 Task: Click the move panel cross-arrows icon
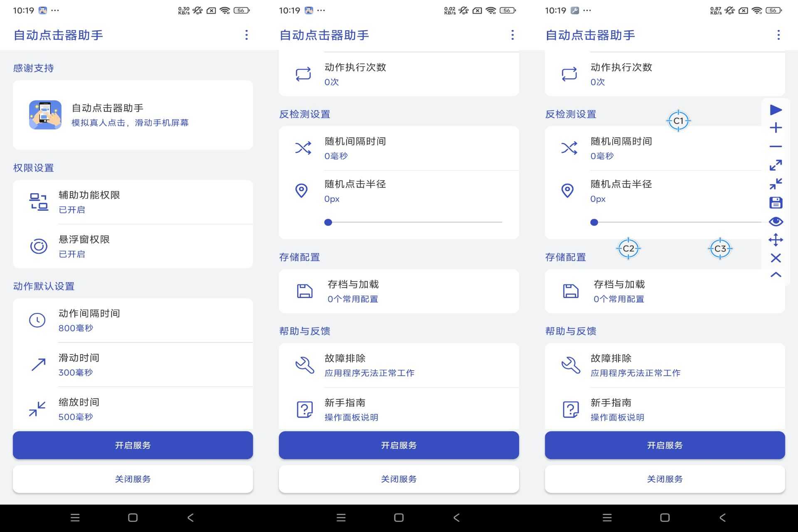776,240
